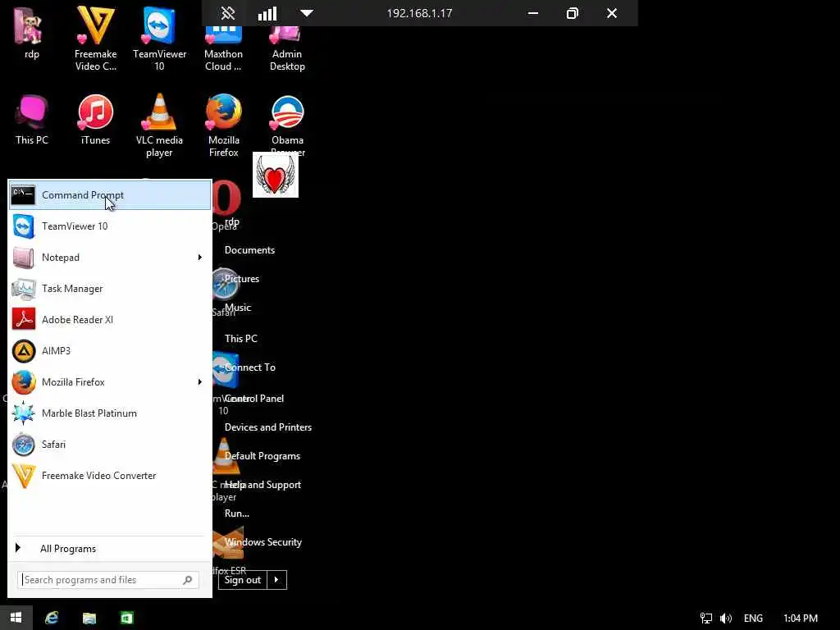
Task: Open the Obama Browser desktop icon
Action: [288, 125]
